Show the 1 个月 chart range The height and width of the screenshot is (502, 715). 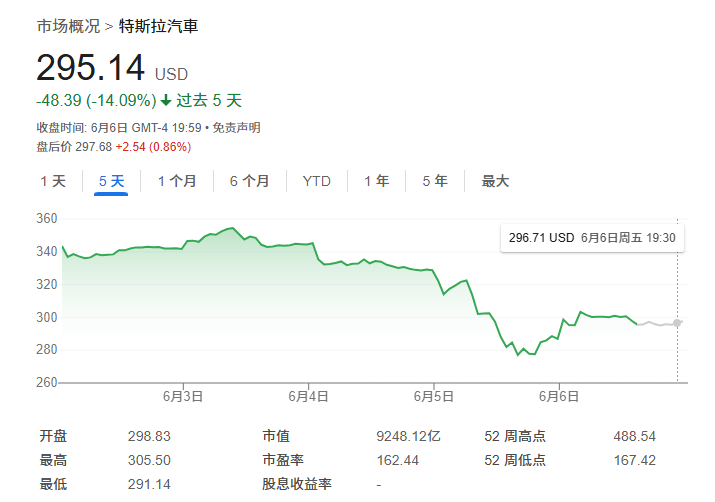177,181
